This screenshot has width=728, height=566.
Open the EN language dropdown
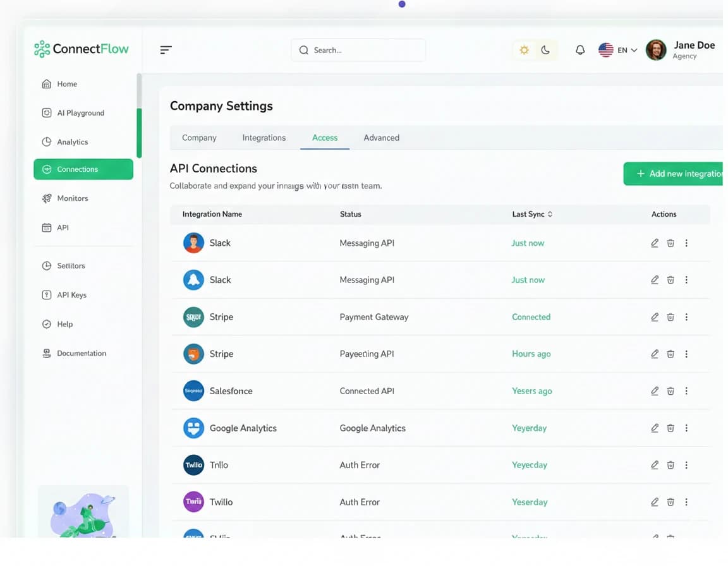618,50
